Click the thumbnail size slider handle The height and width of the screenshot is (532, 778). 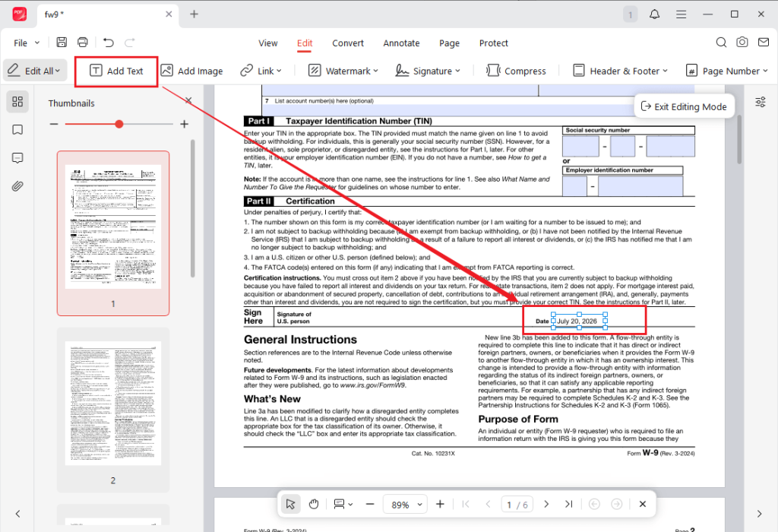[119, 124]
